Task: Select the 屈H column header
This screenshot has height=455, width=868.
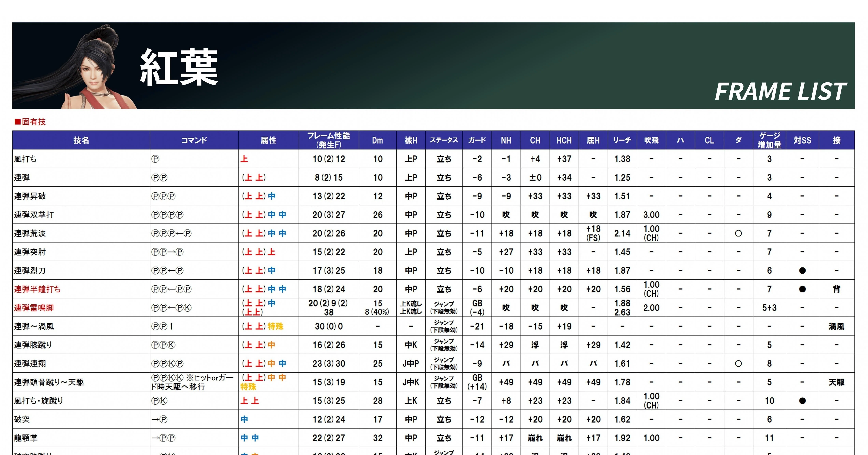Action: point(593,140)
